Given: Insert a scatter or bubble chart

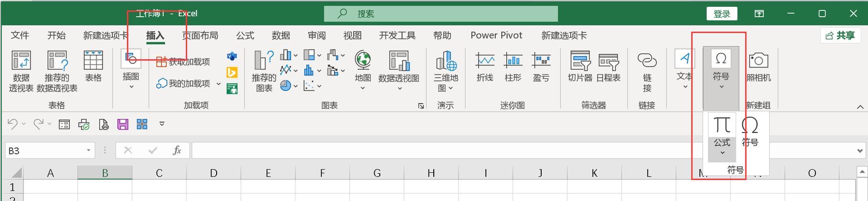Looking at the screenshot, I should [x=313, y=86].
